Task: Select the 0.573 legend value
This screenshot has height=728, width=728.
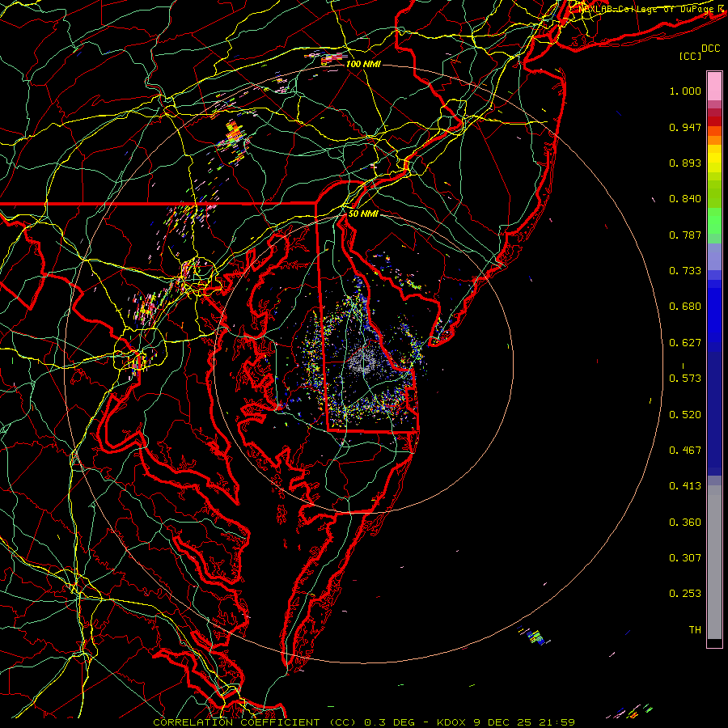Action: [685, 379]
